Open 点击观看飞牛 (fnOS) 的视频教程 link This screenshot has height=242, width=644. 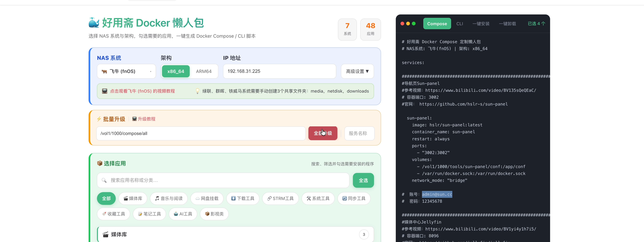pyautogui.click(x=142, y=91)
